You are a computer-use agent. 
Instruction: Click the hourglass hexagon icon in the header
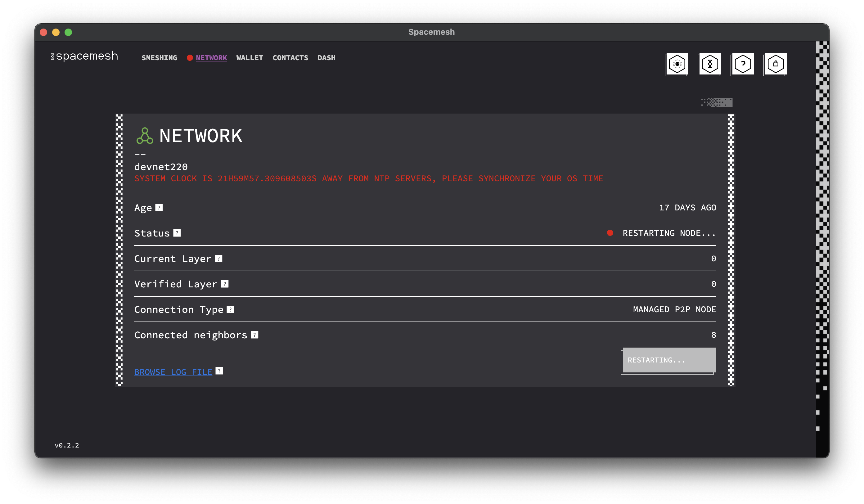tap(709, 64)
